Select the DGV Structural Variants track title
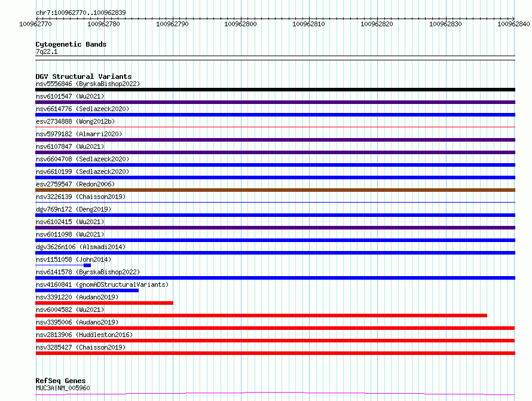The height and width of the screenshot is (401, 532). (84, 76)
